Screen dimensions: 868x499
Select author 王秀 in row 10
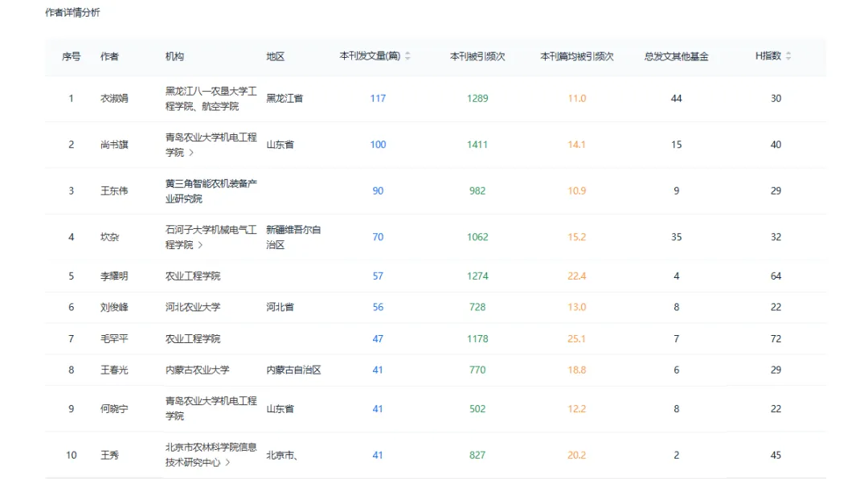109,456
